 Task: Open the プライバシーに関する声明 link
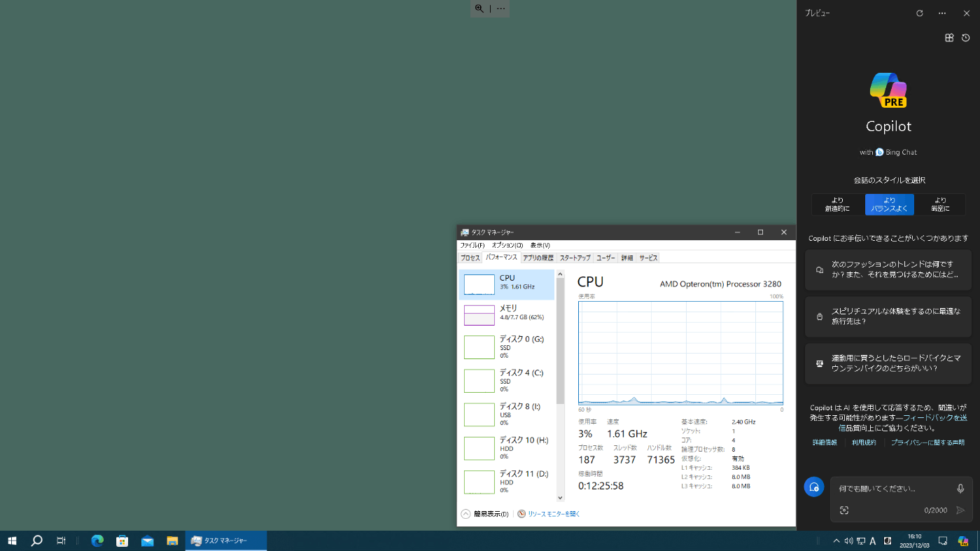927,442
